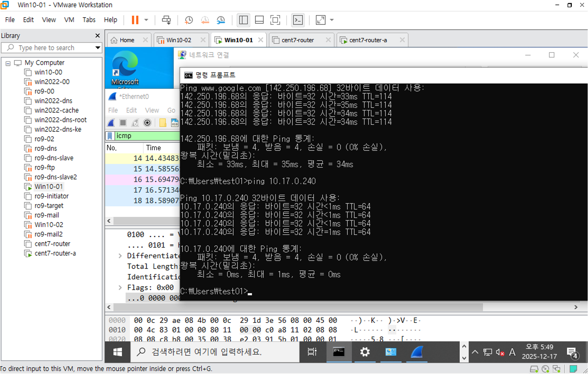Image resolution: width=588 pixels, height=374 pixels.
Task: Close the Win10-02 tab
Action: pyautogui.click(x=203, y=40)
